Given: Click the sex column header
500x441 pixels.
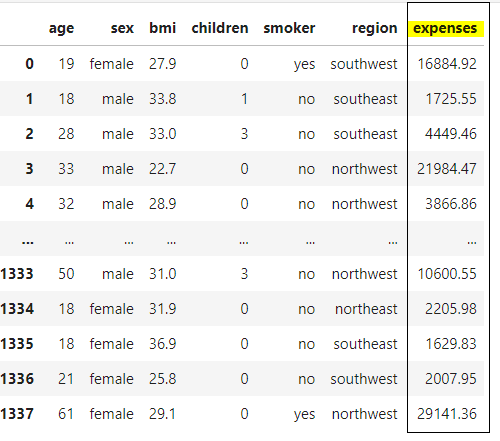Looking at the screenshot, I should 122,28.
